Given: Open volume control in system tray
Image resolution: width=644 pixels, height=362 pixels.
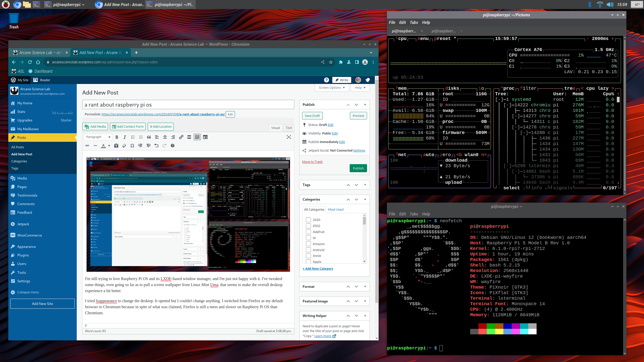Looking at the screenshot, I should (x=610, y=5).
